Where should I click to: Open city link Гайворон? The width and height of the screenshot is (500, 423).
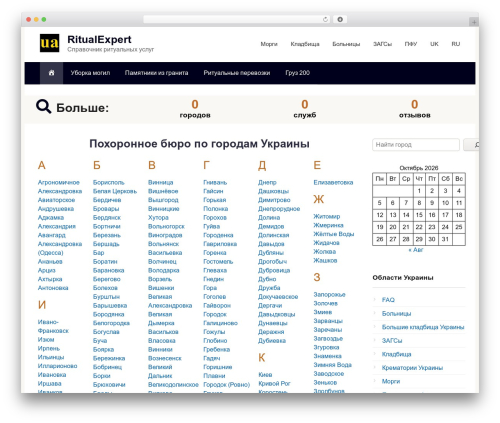click(217, 306)
